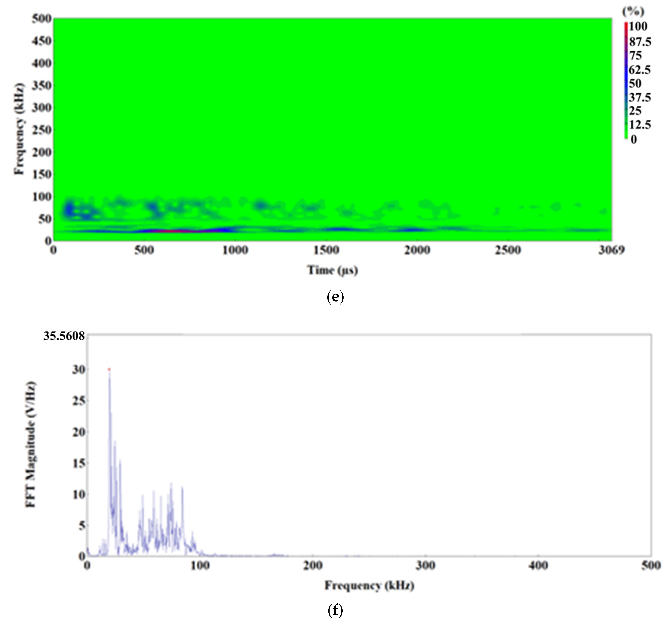Screen dimensions: 672x622
Task: Click the '500' tick on spectrogram frequency axis
Action: 42,18
